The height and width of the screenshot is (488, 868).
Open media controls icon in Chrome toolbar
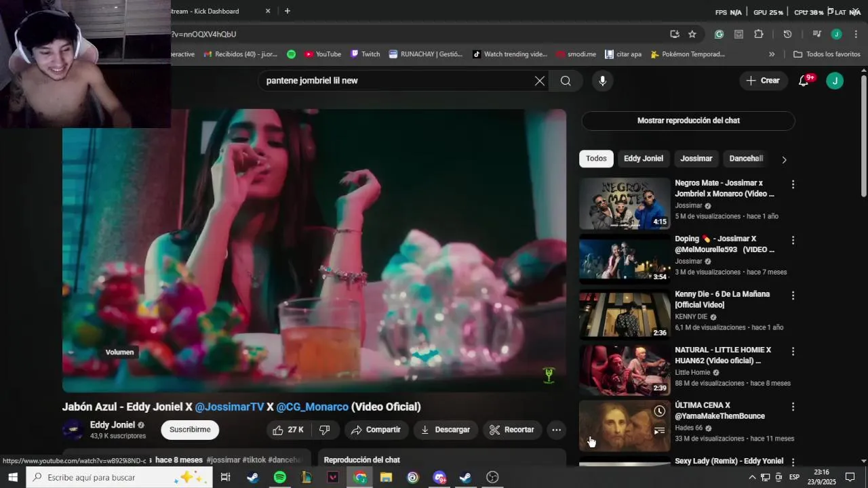click(816, 34)
